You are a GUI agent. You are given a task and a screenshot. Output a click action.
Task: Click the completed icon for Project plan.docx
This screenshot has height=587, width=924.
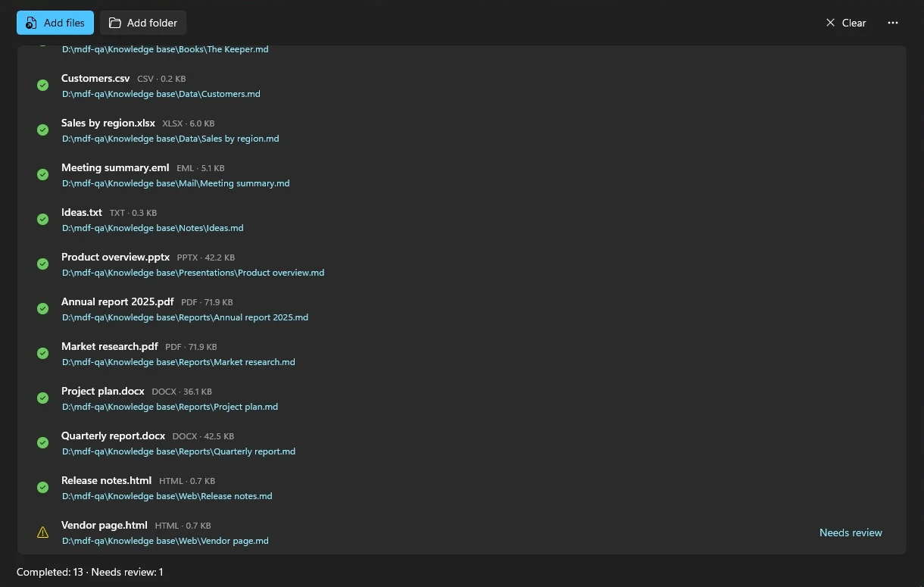pos(43,398)
